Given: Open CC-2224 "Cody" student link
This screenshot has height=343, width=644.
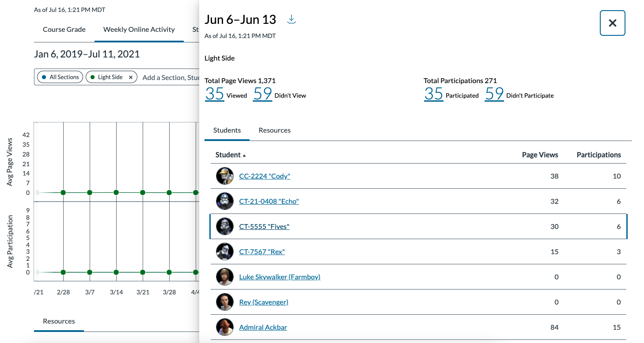Looking at the screenshot, I should (265, 176).
